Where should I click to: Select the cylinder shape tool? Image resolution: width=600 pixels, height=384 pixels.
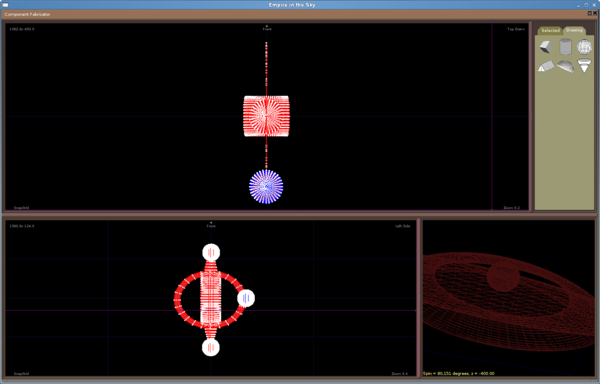tap(565, 47)
